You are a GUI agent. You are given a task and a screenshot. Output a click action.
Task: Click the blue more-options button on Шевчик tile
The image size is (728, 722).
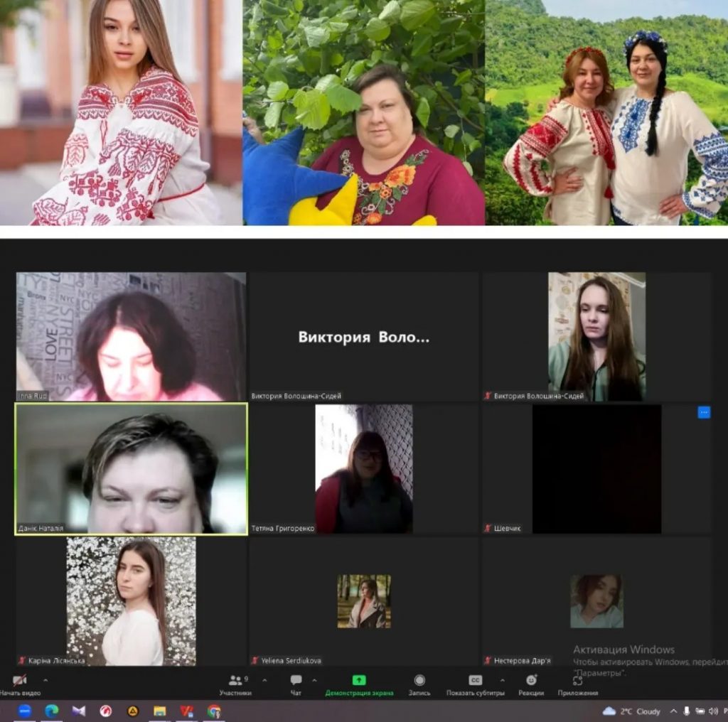coord(703,412)
